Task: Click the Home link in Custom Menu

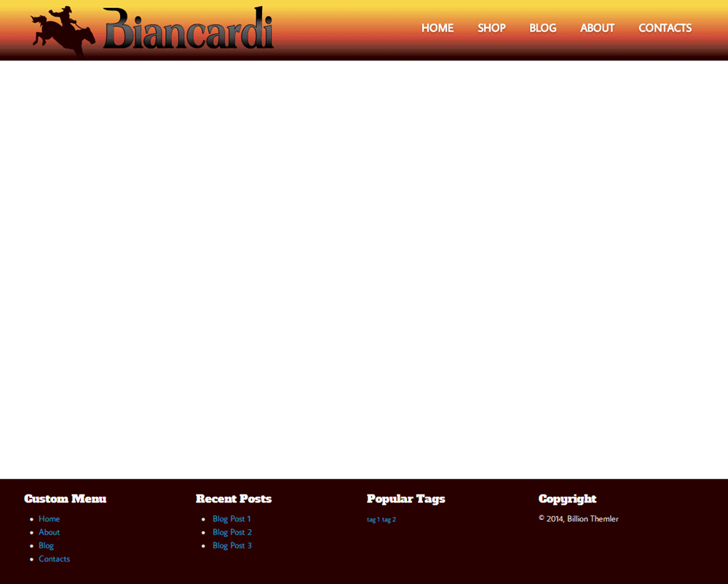Action: [x=50, y=518]
